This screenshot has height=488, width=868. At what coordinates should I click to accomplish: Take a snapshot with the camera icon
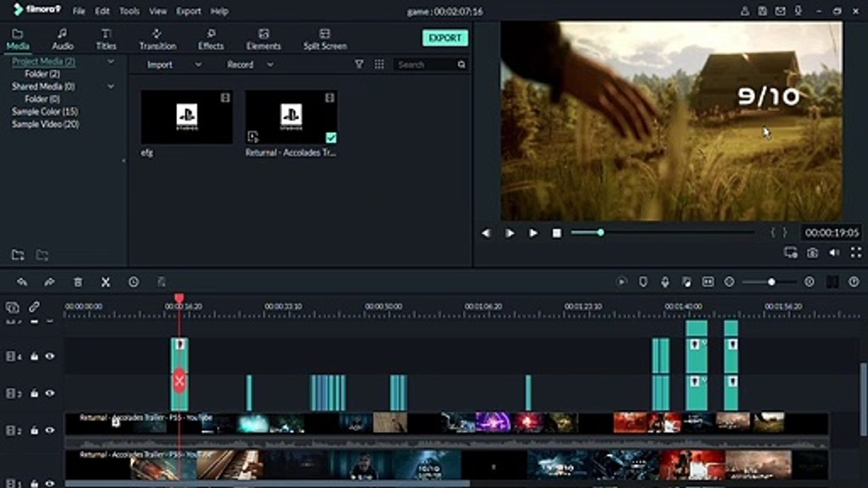coord(812,253)
